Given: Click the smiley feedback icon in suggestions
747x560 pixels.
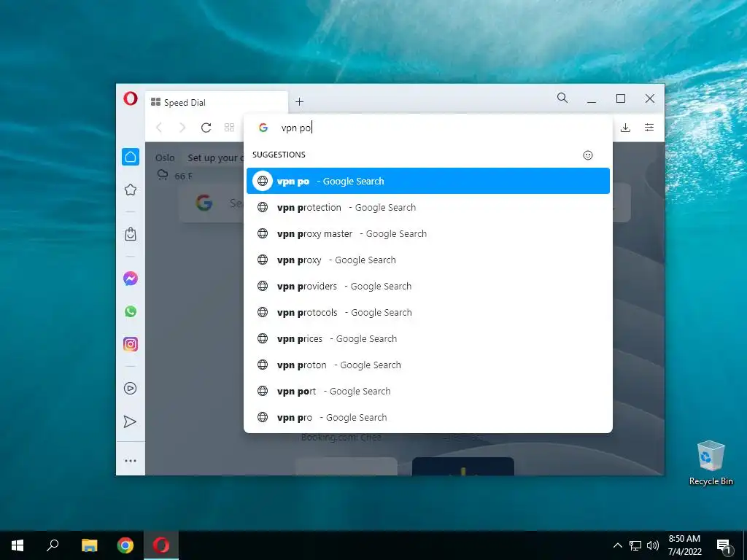Looking at the screenshot, I should (588, 155).
